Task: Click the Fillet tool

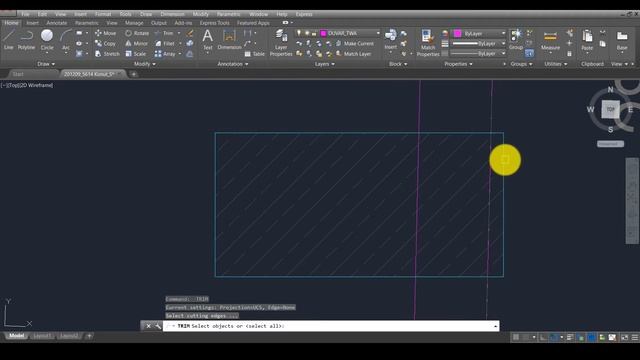Action: 165,43
